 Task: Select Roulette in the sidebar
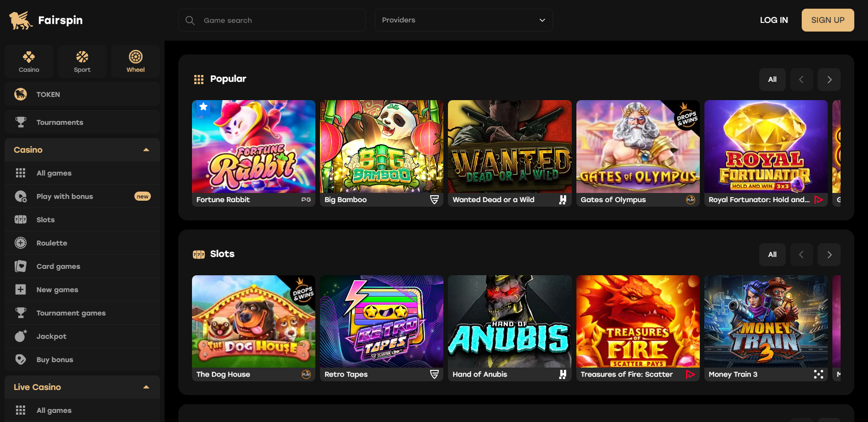(x=82, y=243)
